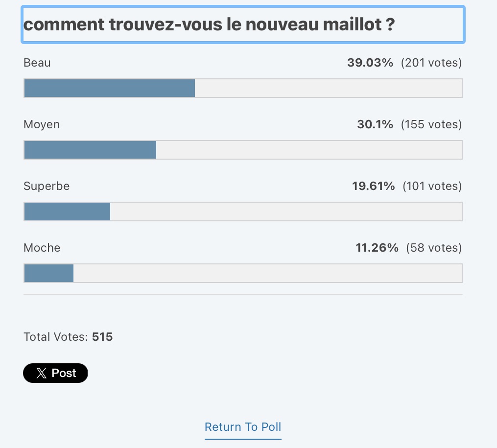Image resolution: width=497 pixels, height=448 pixels.
Task: Click the filled part of the Moyen bar
Action: (90, 150)
